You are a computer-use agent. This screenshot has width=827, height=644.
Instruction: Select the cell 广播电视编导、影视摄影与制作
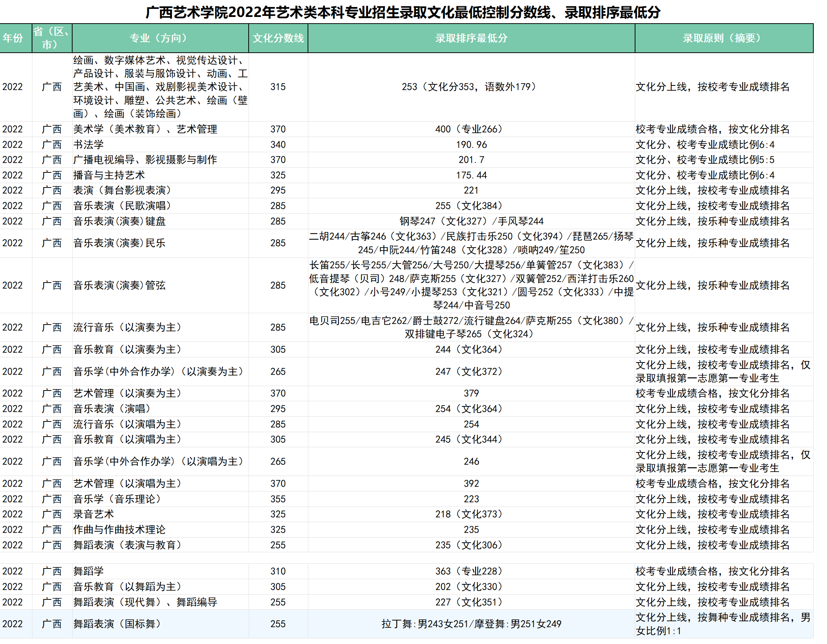point(160,160)
